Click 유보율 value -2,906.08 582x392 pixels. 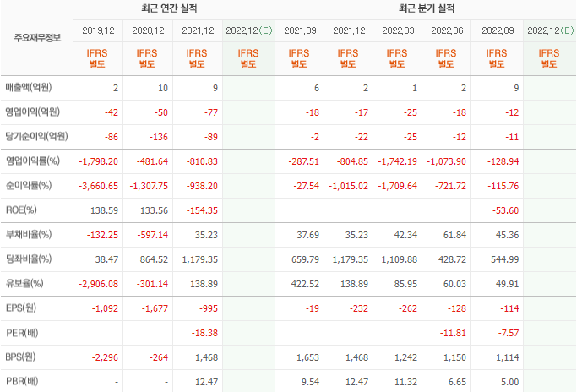(98, 285)
